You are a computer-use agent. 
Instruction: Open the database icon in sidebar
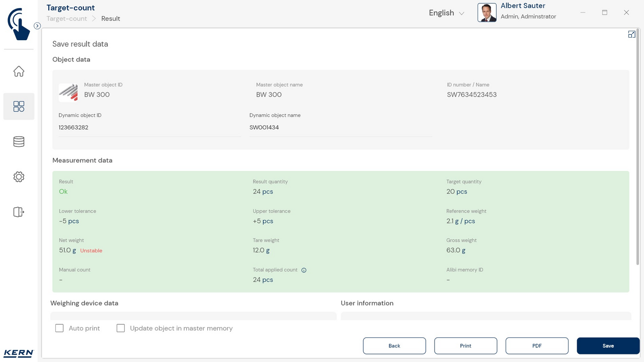coord(19,142)
